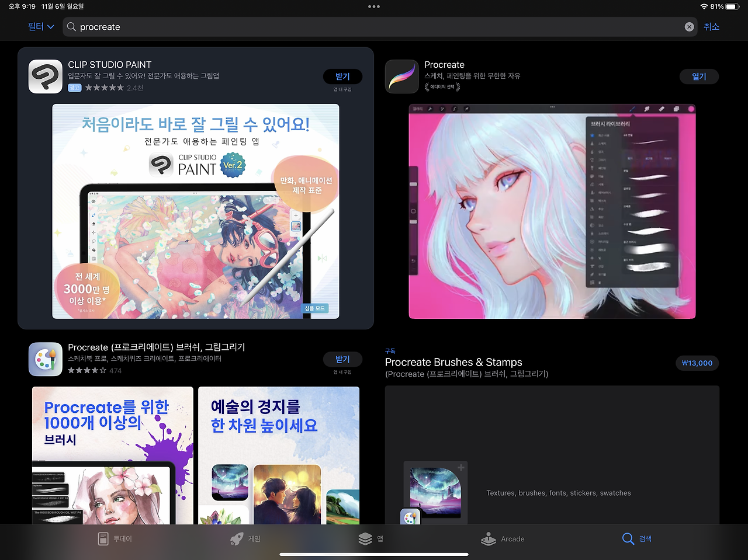
Task: Open the "Procreate를 위한 1000개 이상의 브러시" screenshot
Action: [x=113, y=455]
